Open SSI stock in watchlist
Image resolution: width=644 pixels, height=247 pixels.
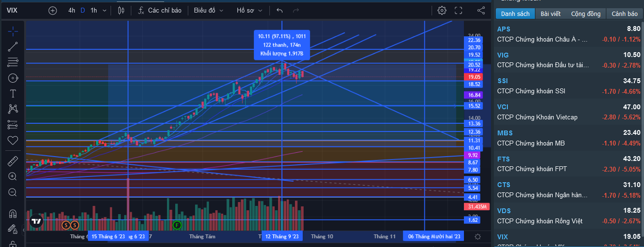tap(569, 86)
